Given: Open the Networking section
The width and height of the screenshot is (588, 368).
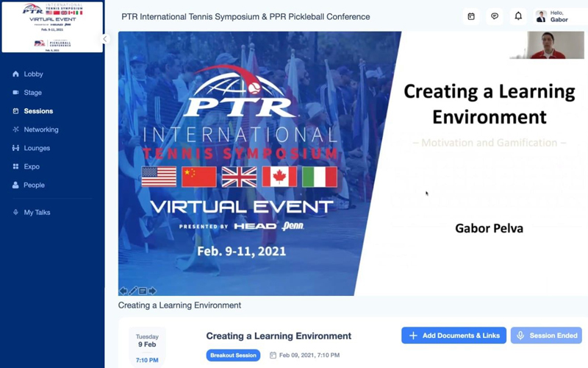Looking at the screenshot, I should point(40,130).
